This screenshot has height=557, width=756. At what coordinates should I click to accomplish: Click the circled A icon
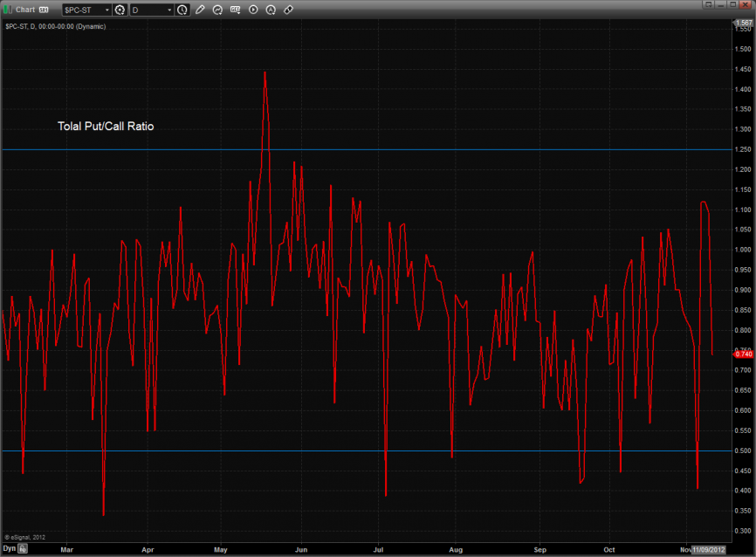tap(271, 10)
